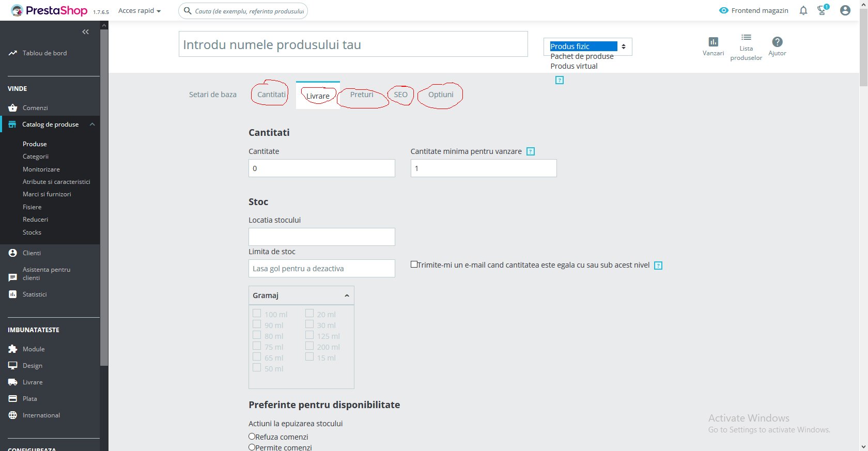The width and height of the screenshot is (868, 451).
Task: Click the product name input field
Action: click(x=353, y=44)
